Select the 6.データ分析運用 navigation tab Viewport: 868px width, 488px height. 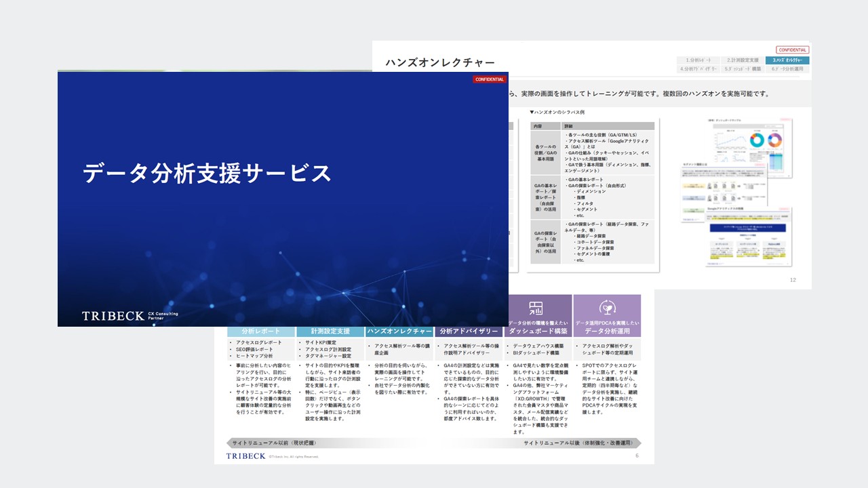click(787, 69)
